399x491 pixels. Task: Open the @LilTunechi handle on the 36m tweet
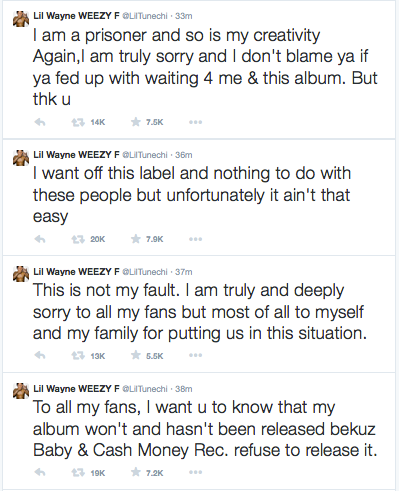point(145,155)
